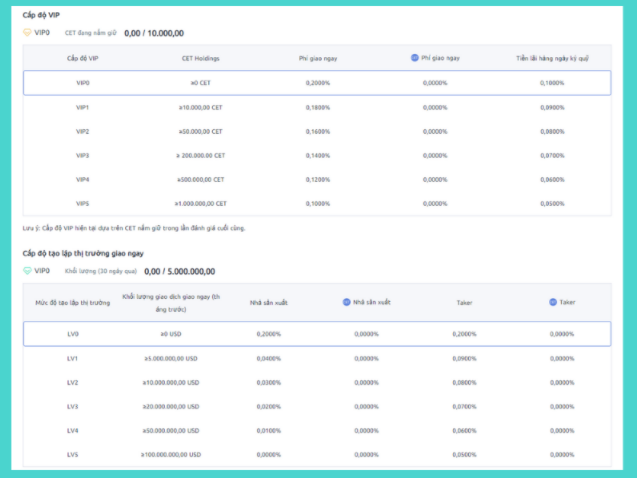
Task: Click the 0,00 / 10.000,00 CET holding value
Action: (154, 32)
